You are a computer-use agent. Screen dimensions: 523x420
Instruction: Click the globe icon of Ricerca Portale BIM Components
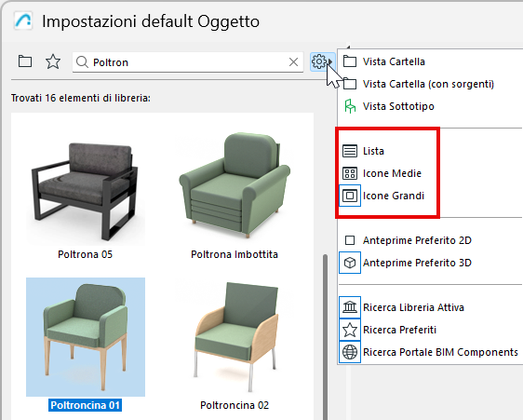tap(350, 352)
